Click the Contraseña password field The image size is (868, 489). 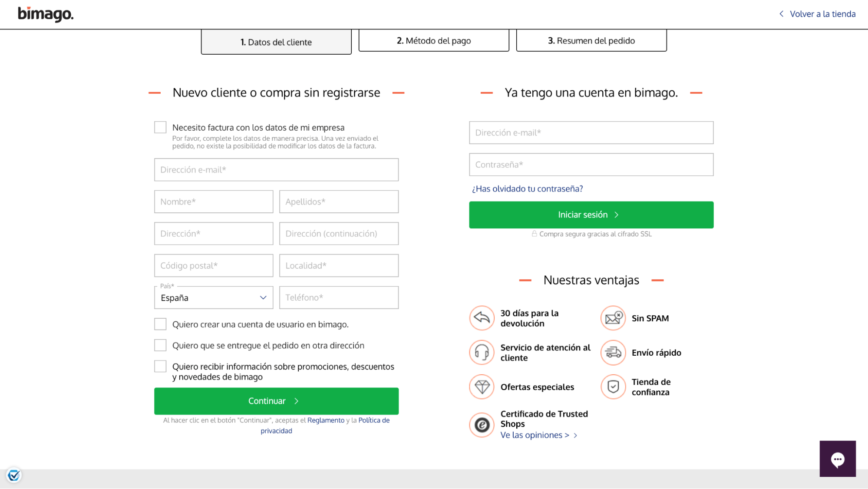tap(591, 165)
